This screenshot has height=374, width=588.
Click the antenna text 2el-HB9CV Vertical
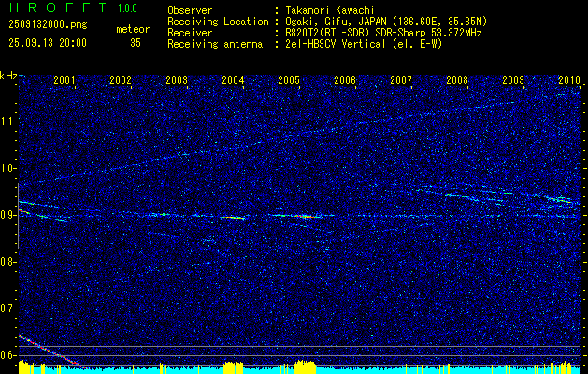coord(336,44)
